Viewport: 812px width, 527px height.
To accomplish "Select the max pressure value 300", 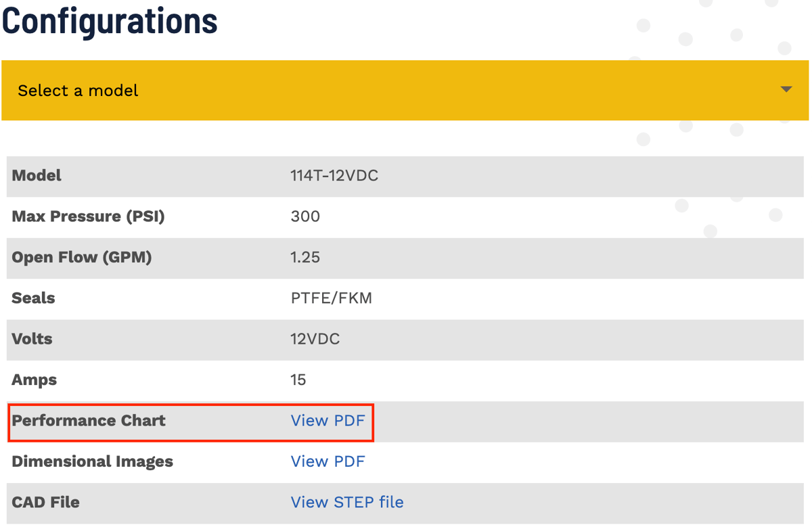I will [305, 216].
